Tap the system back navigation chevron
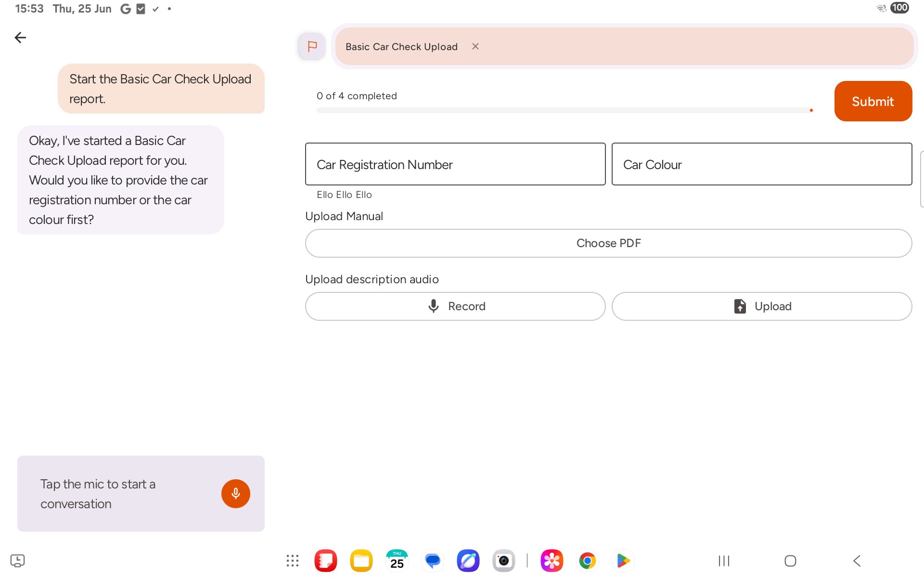This screenshot has height=578, width=924. pos(857,561)
